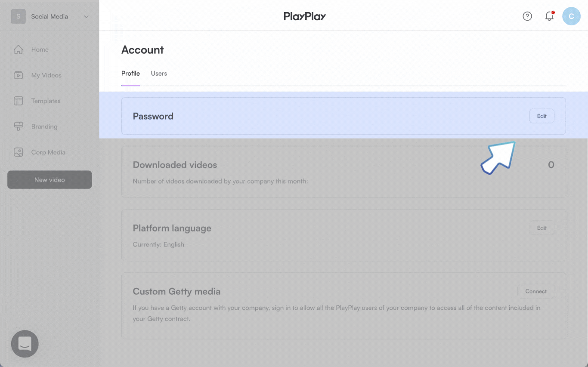This screenshot has height=367, width=588.
Task: Open the Templates section
Action: (x=45, y=101)
